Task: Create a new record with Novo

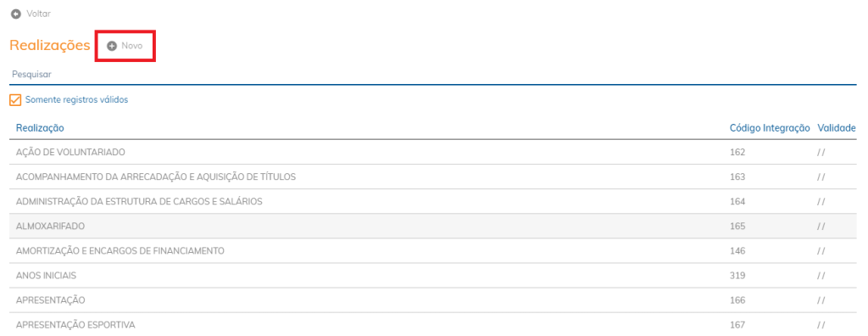Action: [125, 46]
